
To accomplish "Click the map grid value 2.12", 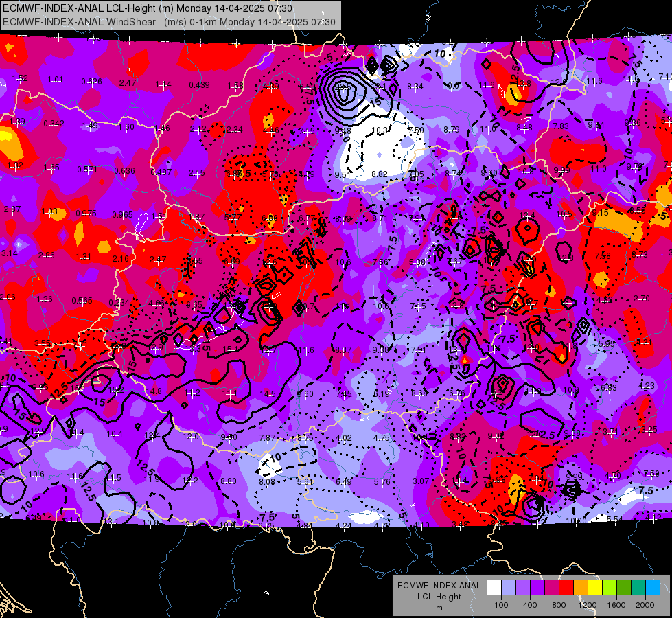I will point(198,128).
